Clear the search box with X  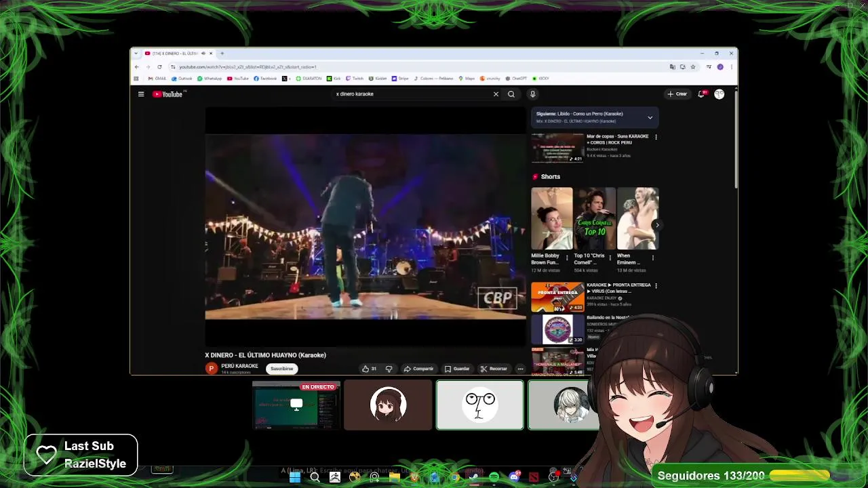(496, 94)
